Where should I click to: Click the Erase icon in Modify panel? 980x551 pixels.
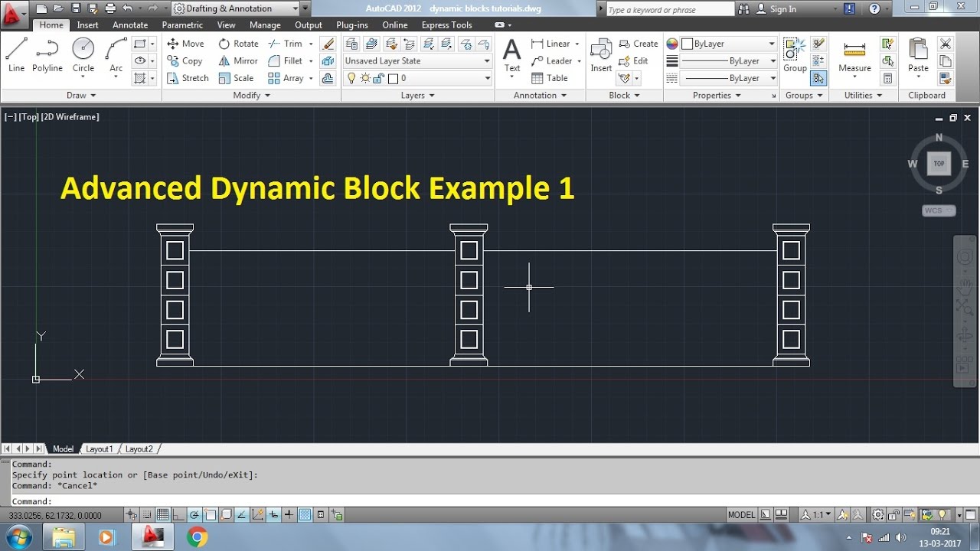pyautogui.click(x=328, y=44)
